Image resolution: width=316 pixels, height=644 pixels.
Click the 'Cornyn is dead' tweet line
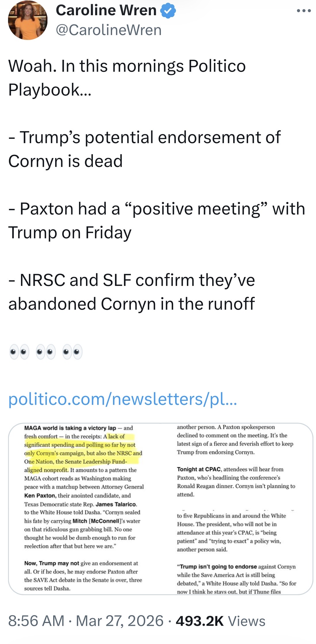[66, 161]
